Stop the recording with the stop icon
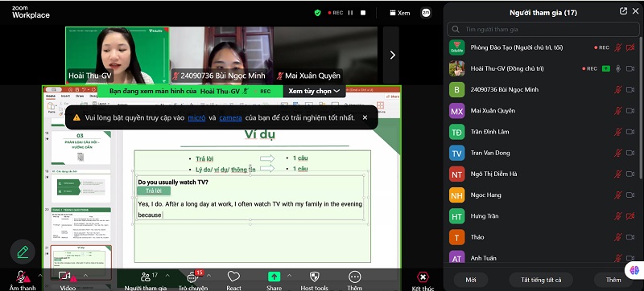This screenshot has width=644, height=291. pyautogui.click(x=363, y=13)
